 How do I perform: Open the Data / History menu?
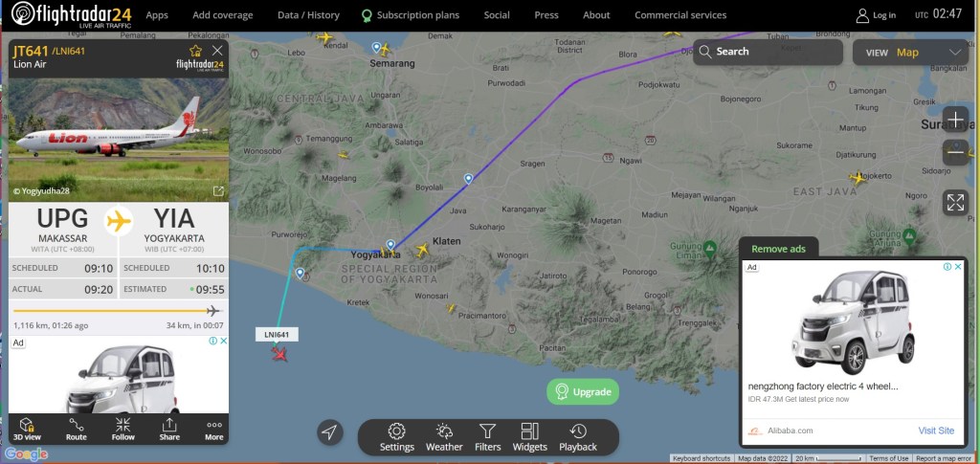308,15
